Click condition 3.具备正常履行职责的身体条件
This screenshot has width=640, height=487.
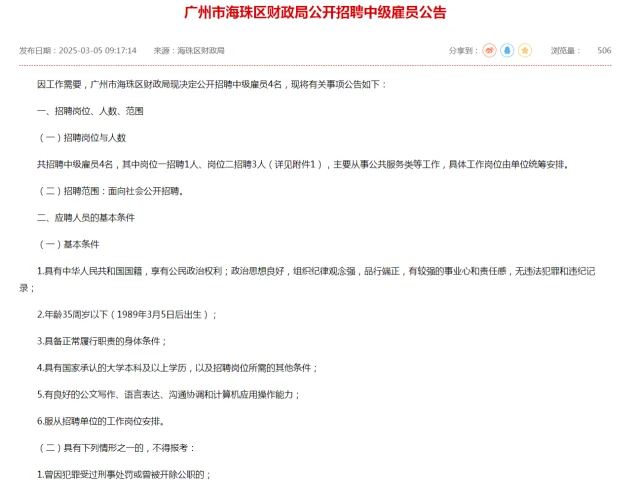pyautogui.click(x=102, y=341)
